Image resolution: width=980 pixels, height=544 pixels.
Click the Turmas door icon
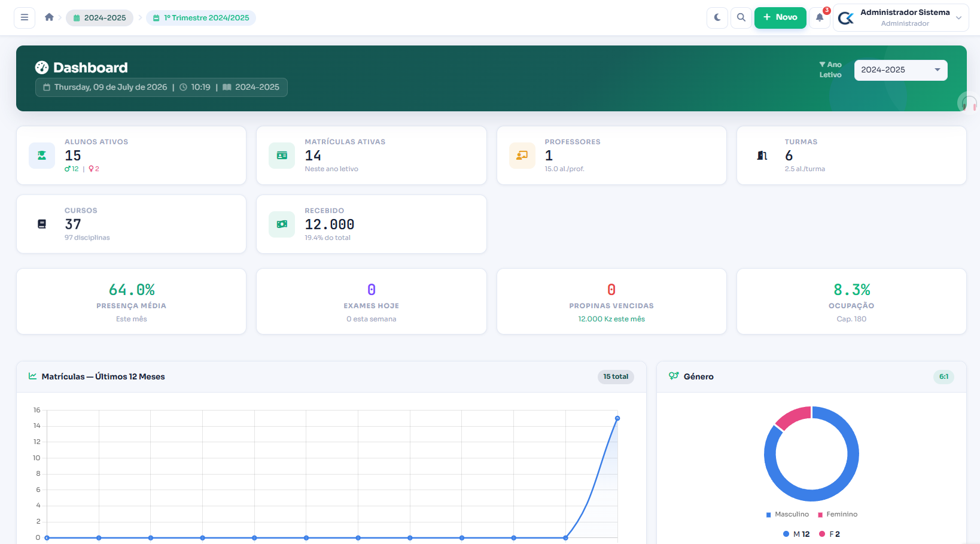click(x=762, y=156)
